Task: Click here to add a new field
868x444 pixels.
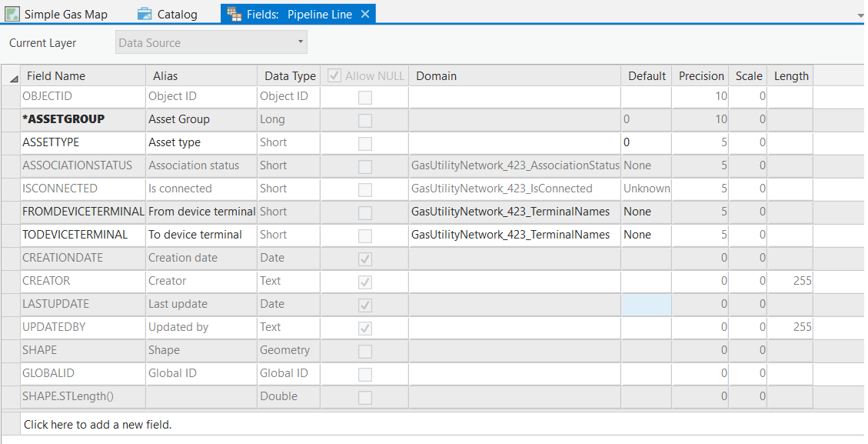Action: click(98, 425)
